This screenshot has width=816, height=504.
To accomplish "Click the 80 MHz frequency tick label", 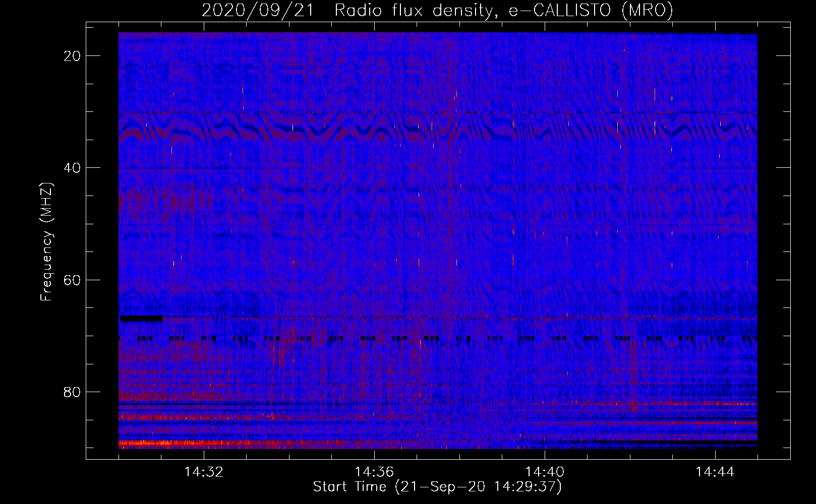I will point(72,392).
